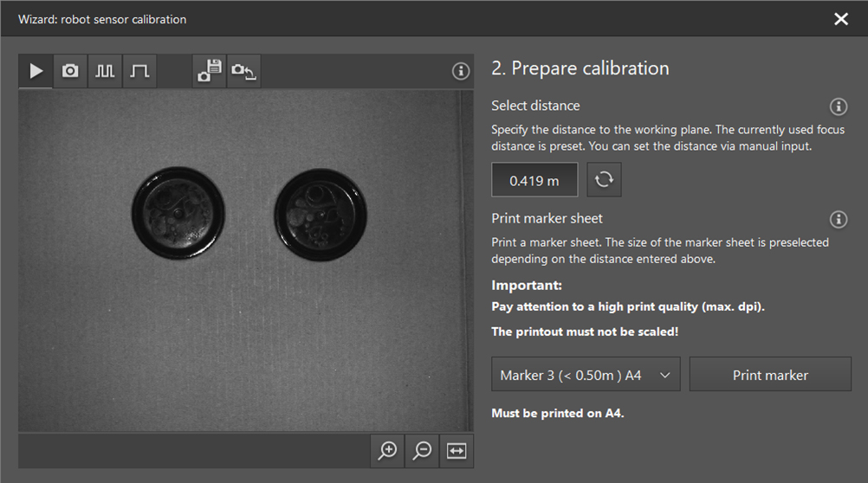Click the 0.419 m distance field
The width and height of the screenshot is (868, 483).
click(534, 180)
